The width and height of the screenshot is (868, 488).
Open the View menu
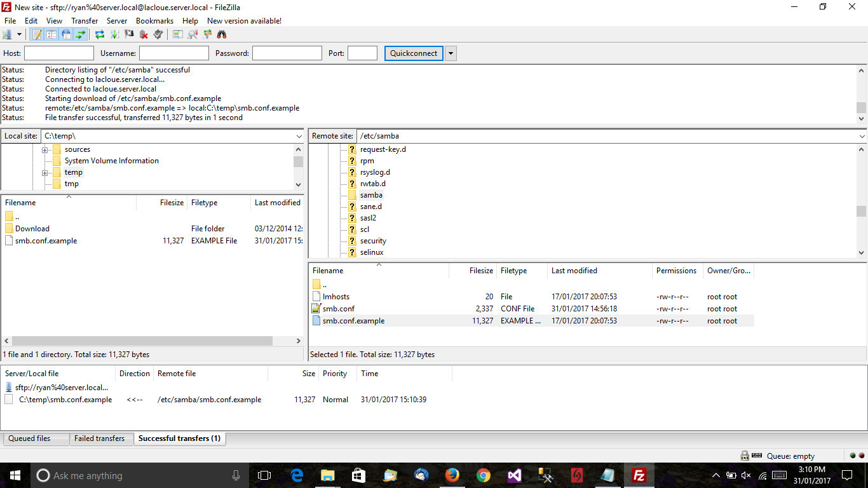[x=54, y=21]
